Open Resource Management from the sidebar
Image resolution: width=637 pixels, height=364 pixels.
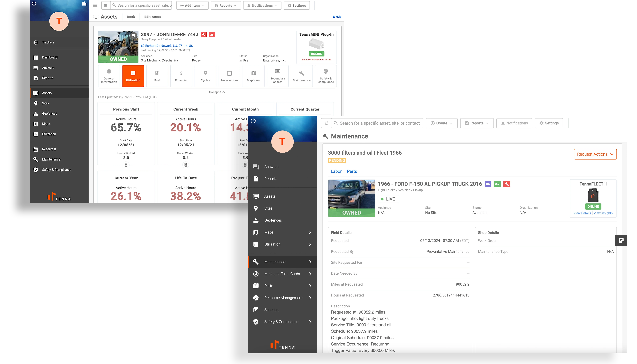pos(283,298)
